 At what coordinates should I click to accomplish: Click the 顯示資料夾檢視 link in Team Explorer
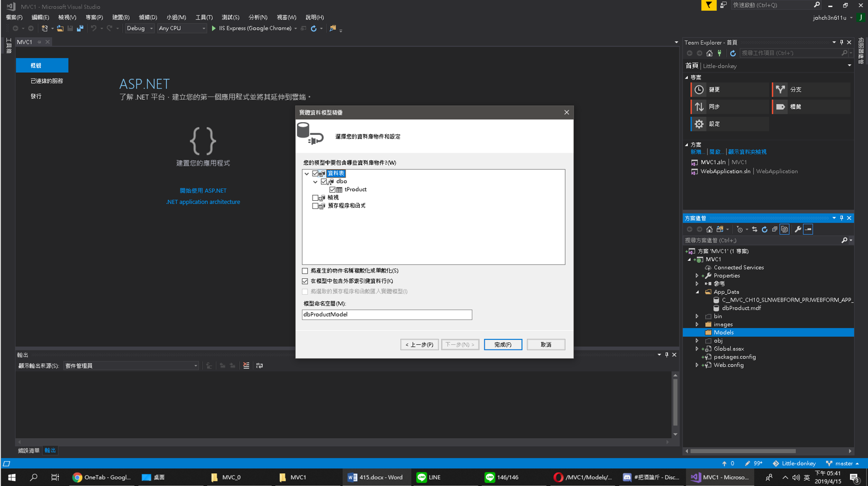[x=747, y=152]
